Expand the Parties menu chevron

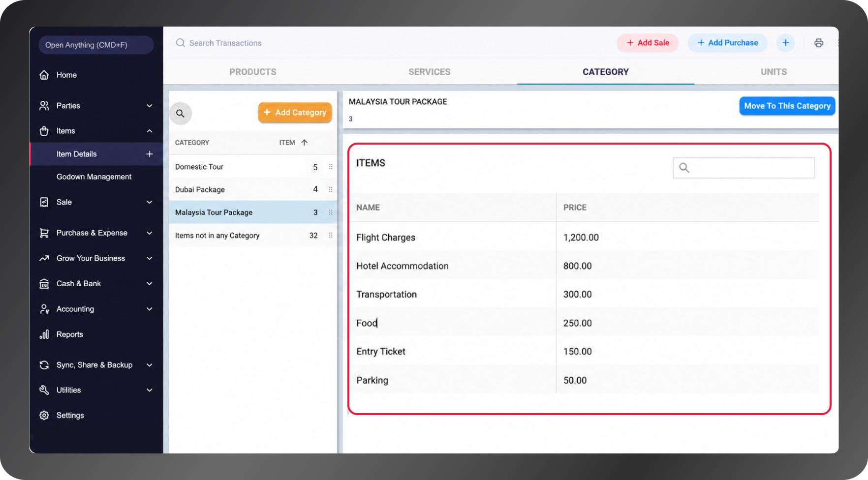150,106
